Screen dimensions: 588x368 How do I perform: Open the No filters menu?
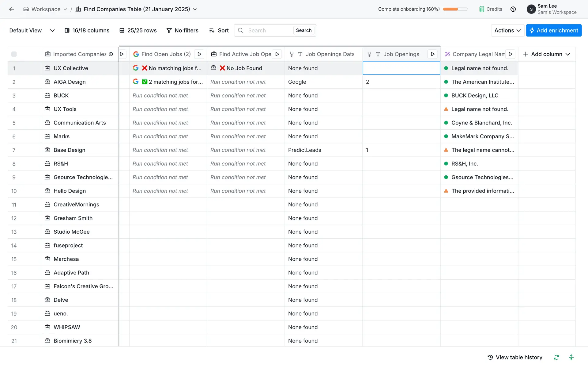coord(183,30)
